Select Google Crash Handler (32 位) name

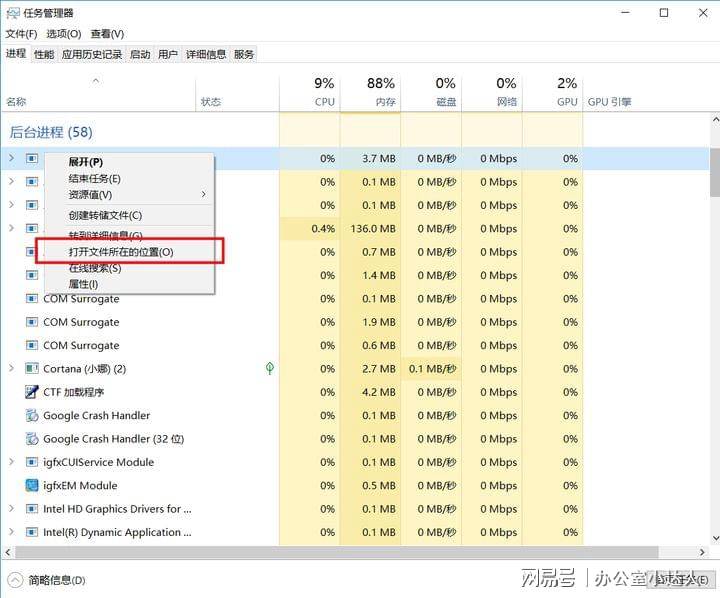[x=114, y=439]
